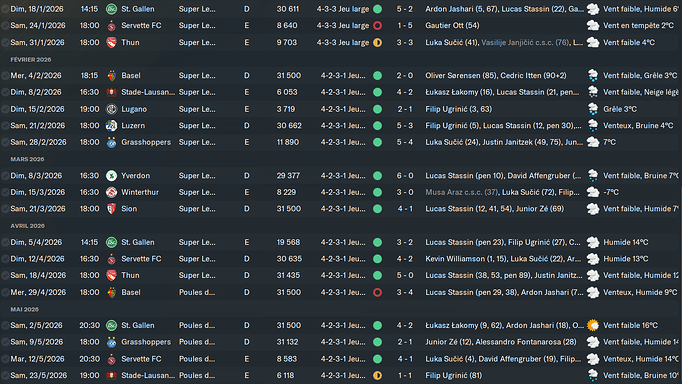Click the Luzern club badge icon
The height and width of the screenshot is (384, 682).
tap(111, 126)
